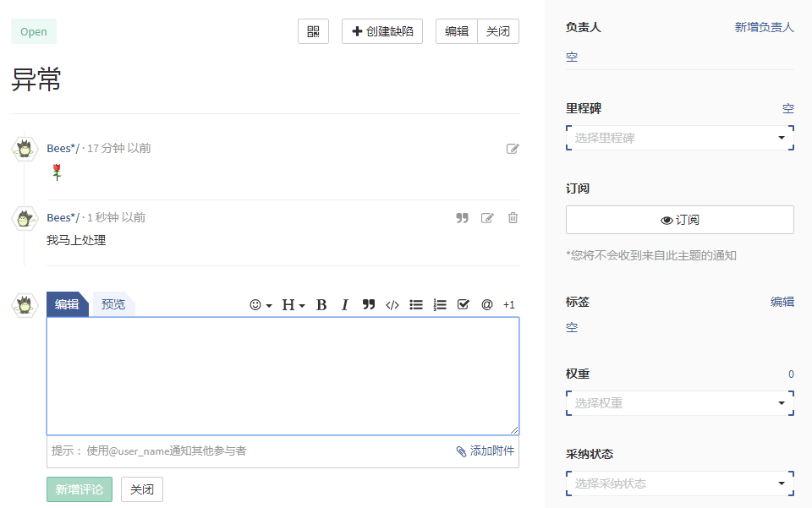The image size is (812, 508).
Task: Insert code block via toolbar icon
Action: 392,305
